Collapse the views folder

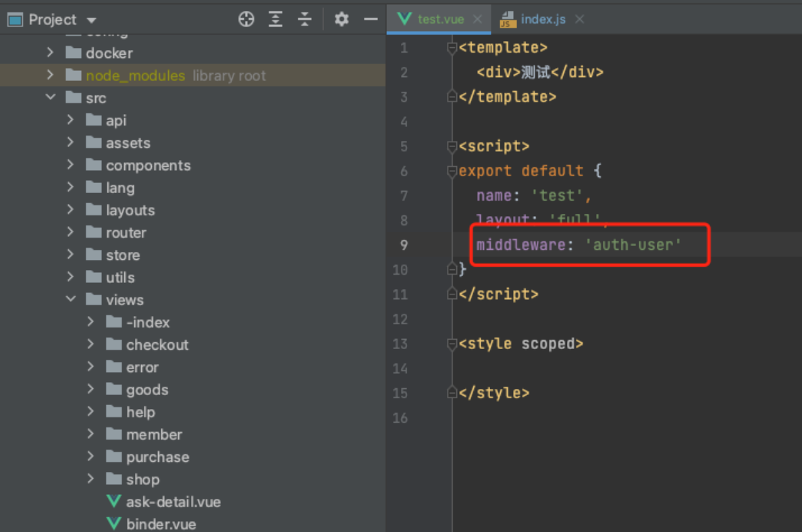71,298
